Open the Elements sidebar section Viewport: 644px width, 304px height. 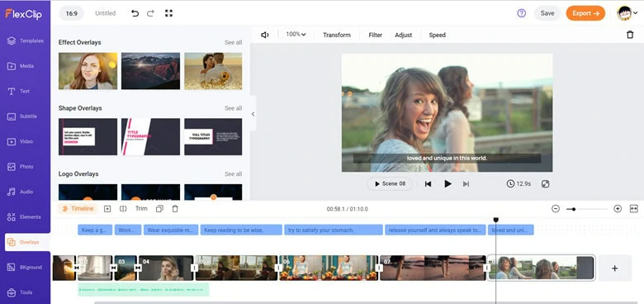pyautogui.click(x=25, y=217)
